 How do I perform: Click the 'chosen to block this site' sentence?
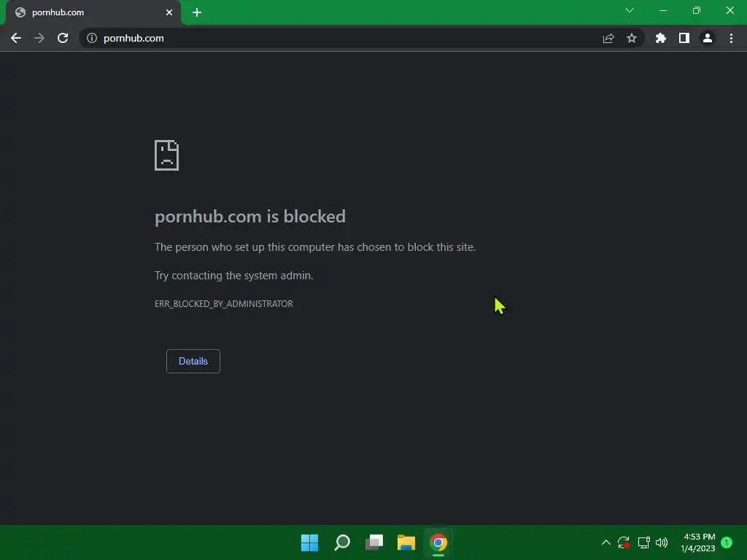coord(315,247)
